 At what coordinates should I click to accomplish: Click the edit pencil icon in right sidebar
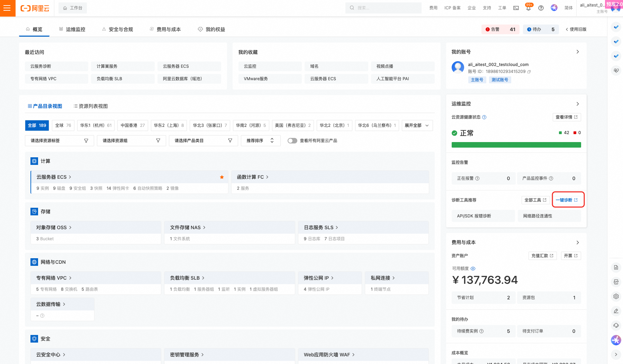click(x=616, y=311)
